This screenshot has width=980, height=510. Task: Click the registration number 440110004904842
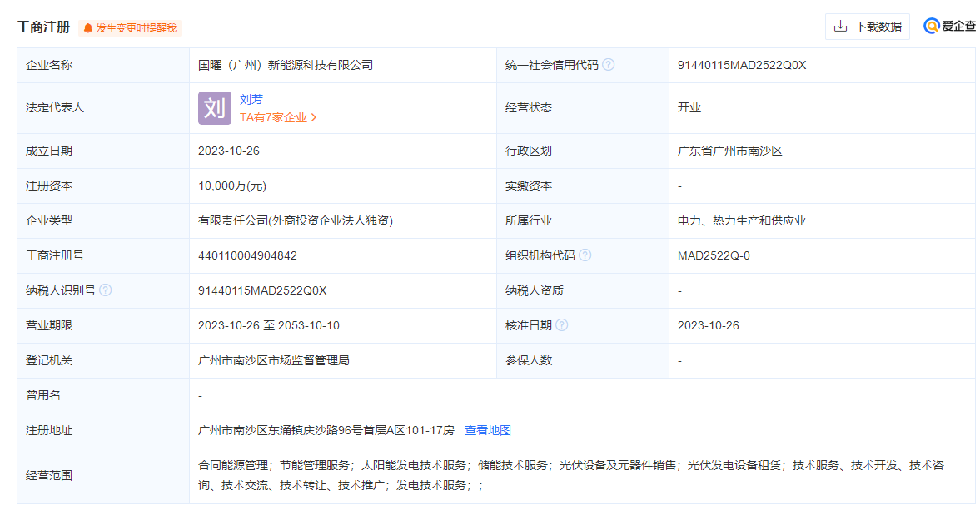[x=247, y=255]
